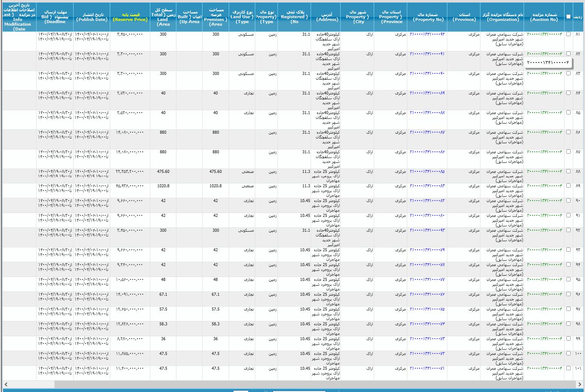
Task: Open auction number link in row 96
Action: pos(544,294)
